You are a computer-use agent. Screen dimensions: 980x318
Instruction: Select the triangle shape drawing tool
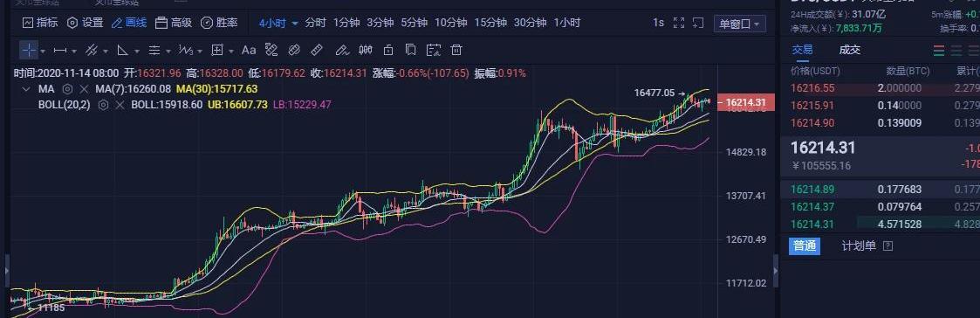click(122, 50)
